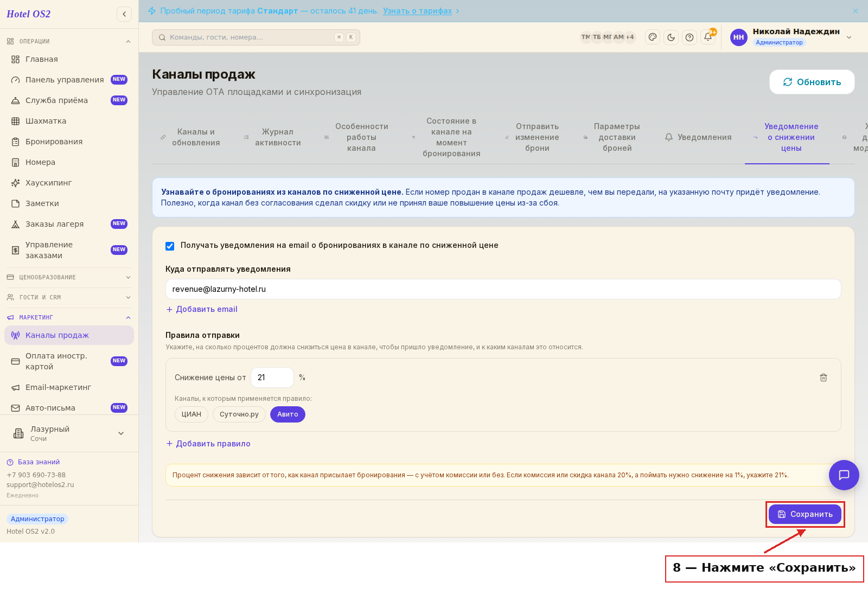
Task: Uncheck email notifications about reduced price bookings
Action: pos(170,246)
